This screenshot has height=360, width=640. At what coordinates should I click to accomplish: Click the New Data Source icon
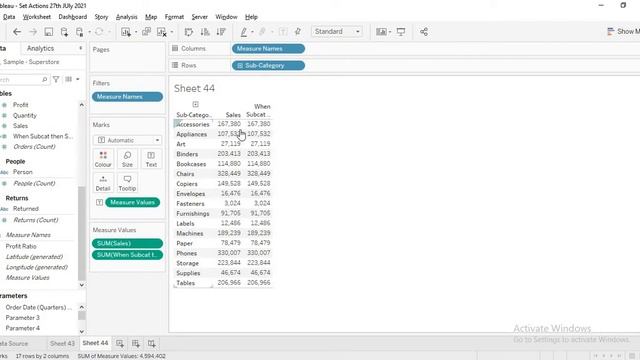tap(64, 32)
